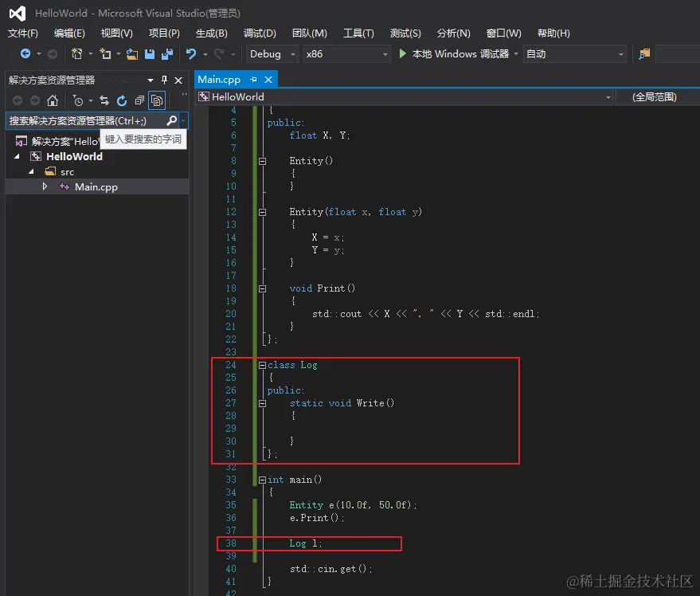Screen dimensions: 700x596
Task: Close the Main.cpp tab
Action: pyautogui.click(x=268, y=80)
